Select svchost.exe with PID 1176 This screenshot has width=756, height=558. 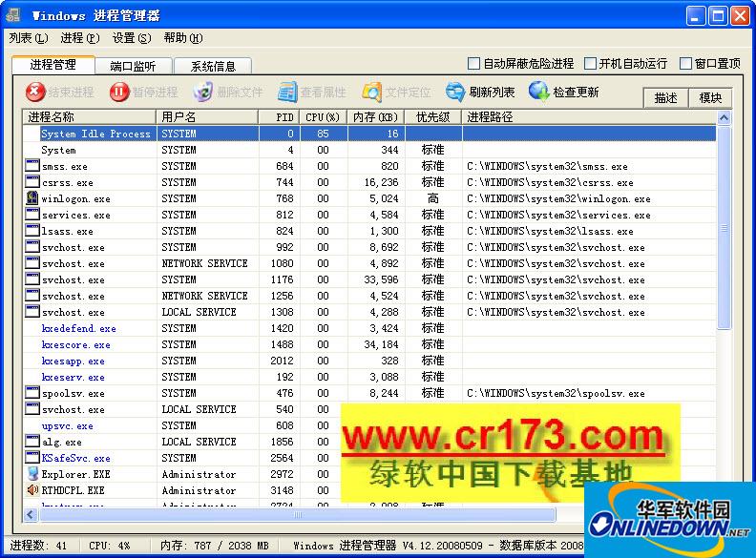point(369,279)
